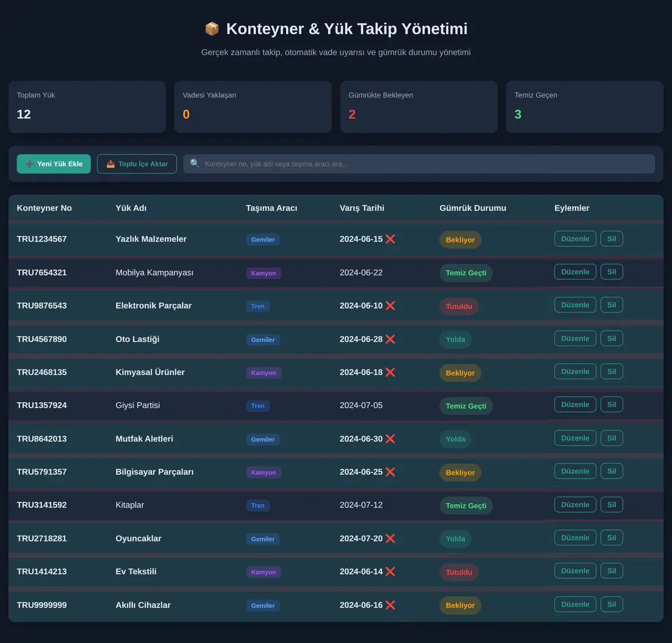Click the Tren tag for Giysi Partisi
672x643 pixels.
pos(258,406)
